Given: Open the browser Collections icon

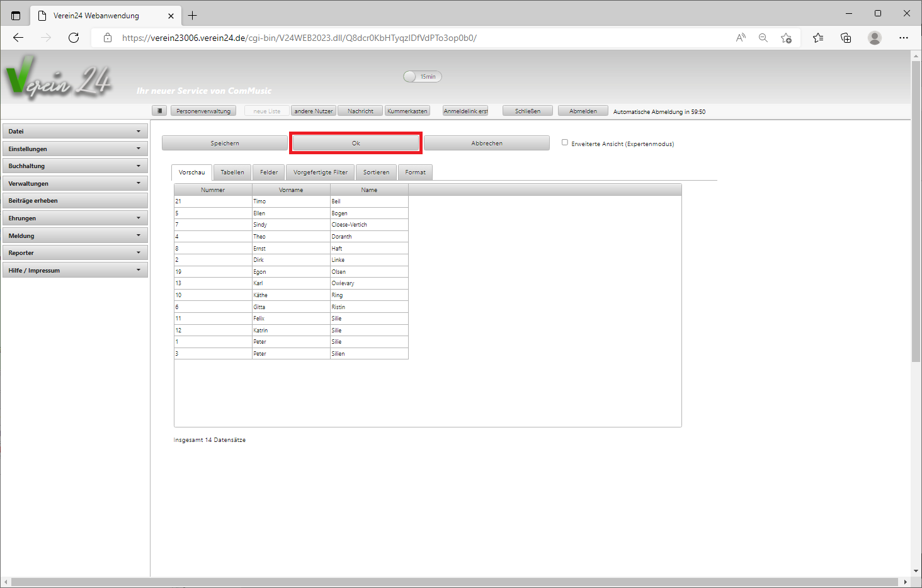Looking at the screenshot, I should click(x=846, y=38).
